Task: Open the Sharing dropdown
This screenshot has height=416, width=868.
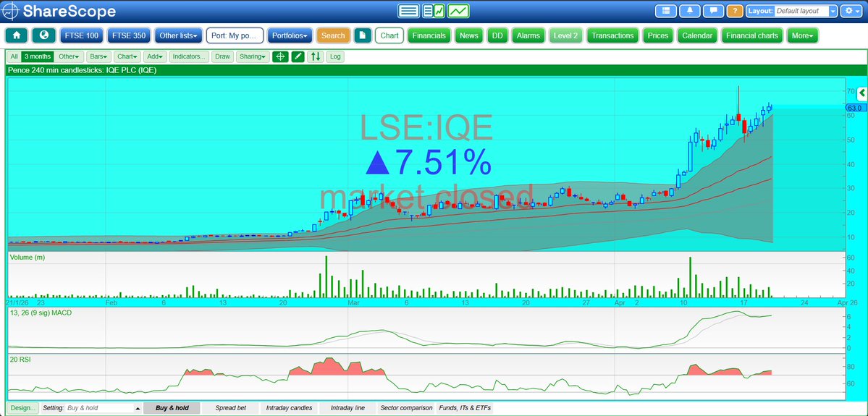Action: (253, 56)
